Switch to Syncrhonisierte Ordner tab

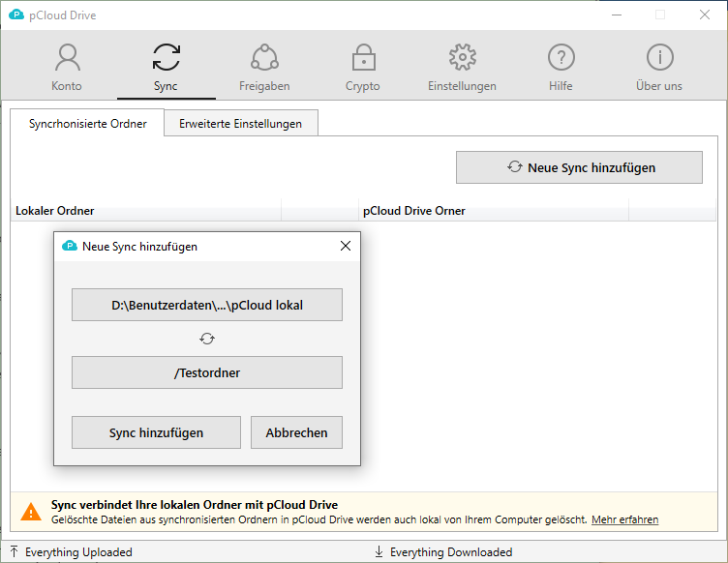pos(87,124)
